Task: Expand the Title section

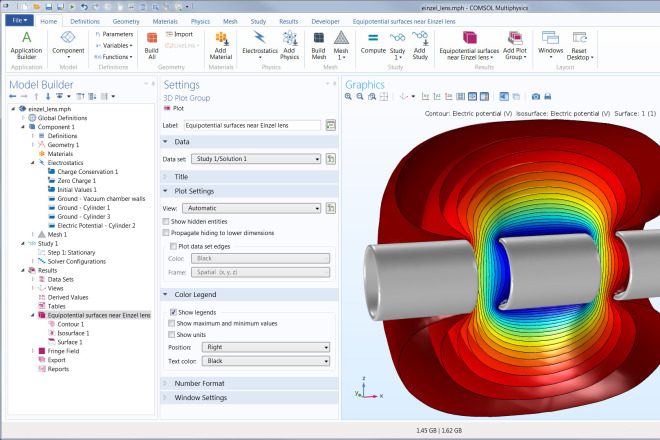Action: tap(165, 177)
